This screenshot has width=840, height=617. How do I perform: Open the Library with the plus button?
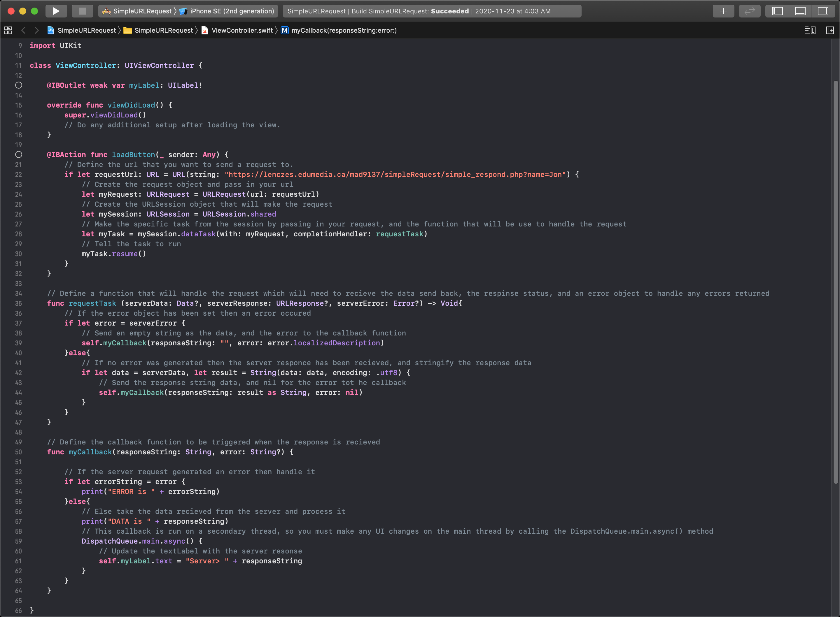pos(723,11)
